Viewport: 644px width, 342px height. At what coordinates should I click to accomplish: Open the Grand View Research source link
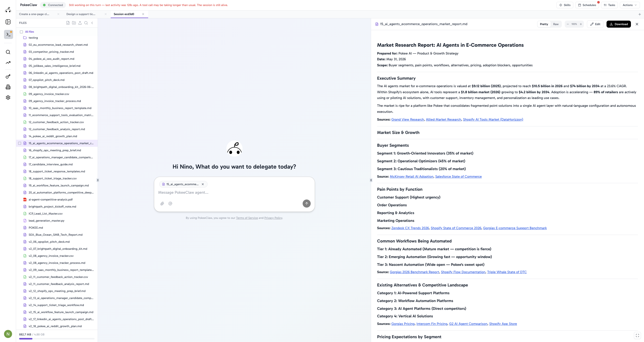click(x=408, y=120)
